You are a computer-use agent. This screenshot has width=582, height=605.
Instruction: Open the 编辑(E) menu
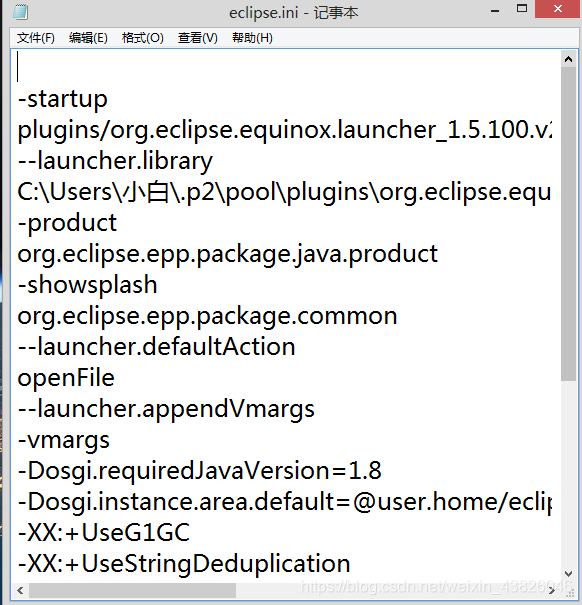88,38
